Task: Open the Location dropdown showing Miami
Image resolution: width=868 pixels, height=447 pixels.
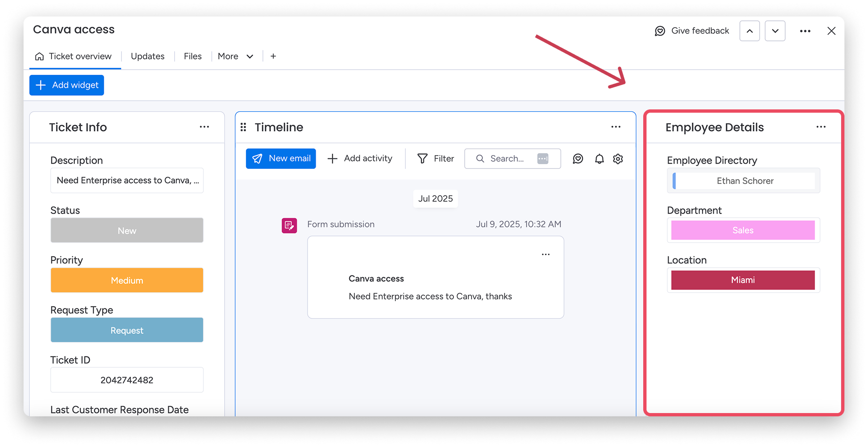Action: (x=743, y=280)
